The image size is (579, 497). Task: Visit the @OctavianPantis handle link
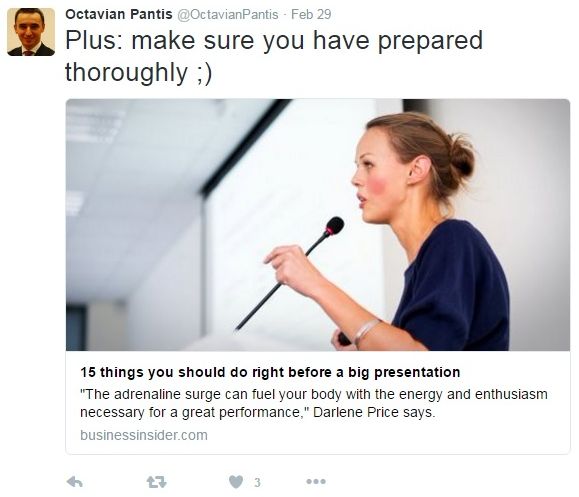(x=228, y=14)
